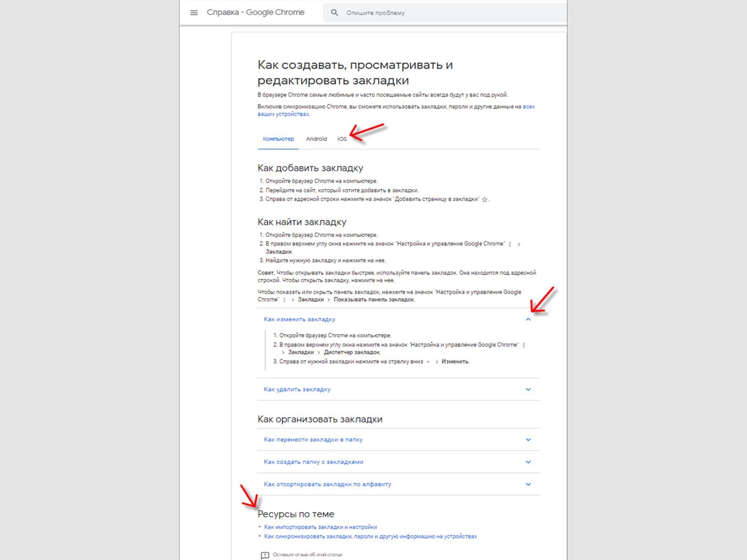747x560 pixels.
Task: Click the "Совет." tip paragraph
Action: pyautogui.click(x=397, y=276)
